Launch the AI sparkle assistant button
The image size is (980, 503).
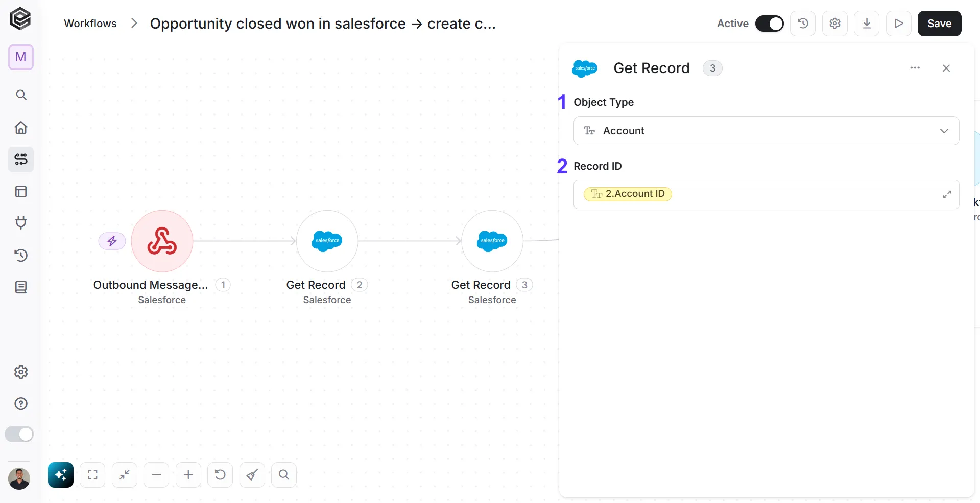click(x=61, y=475)
